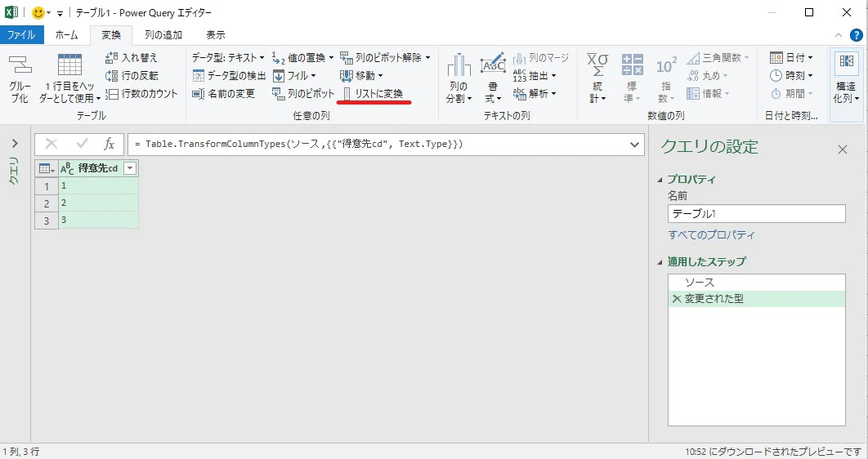Open 得意先cd column filter dropdown
This screenshot has height=459, width=868.
tap(130, 168)
